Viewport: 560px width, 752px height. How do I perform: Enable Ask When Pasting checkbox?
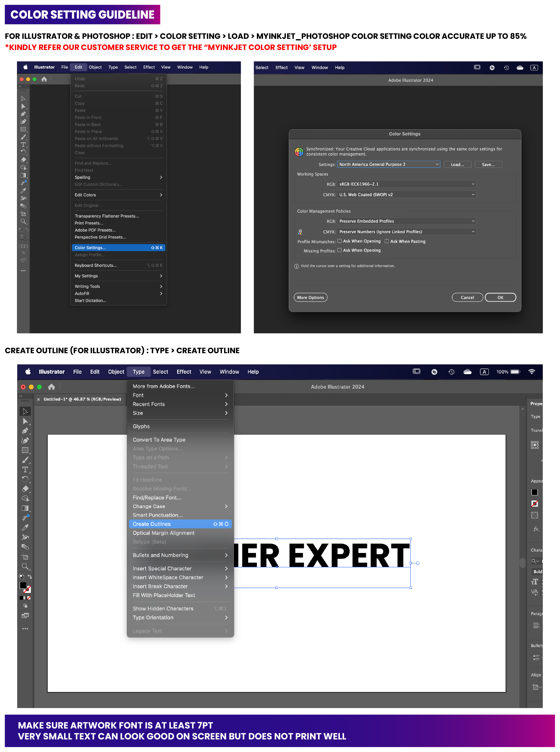(386, 241)
